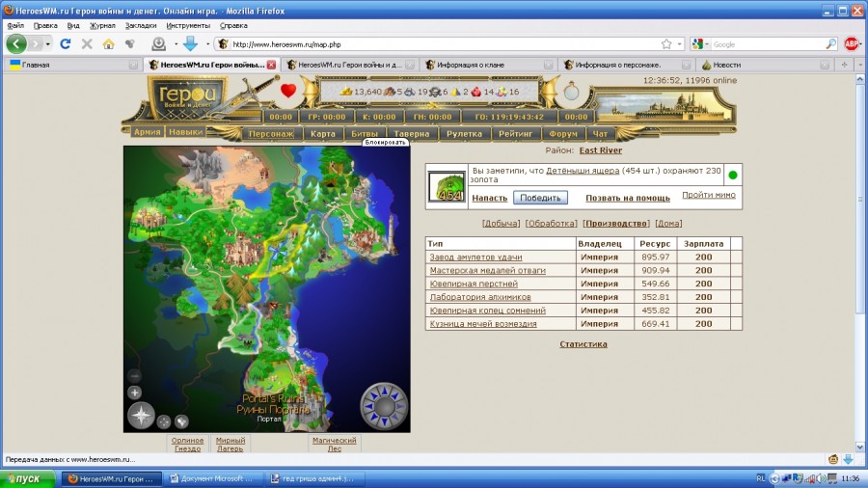Viewport: 868px width, 488px height.
Task: Open Кузница мечей возмездия facility
Action: 483,324
